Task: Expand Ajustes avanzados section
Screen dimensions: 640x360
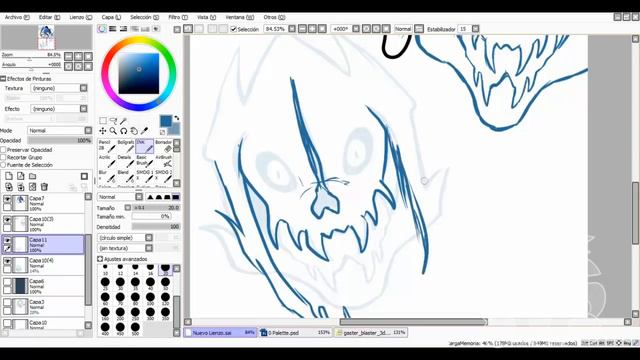Action: tap(100, 259)
